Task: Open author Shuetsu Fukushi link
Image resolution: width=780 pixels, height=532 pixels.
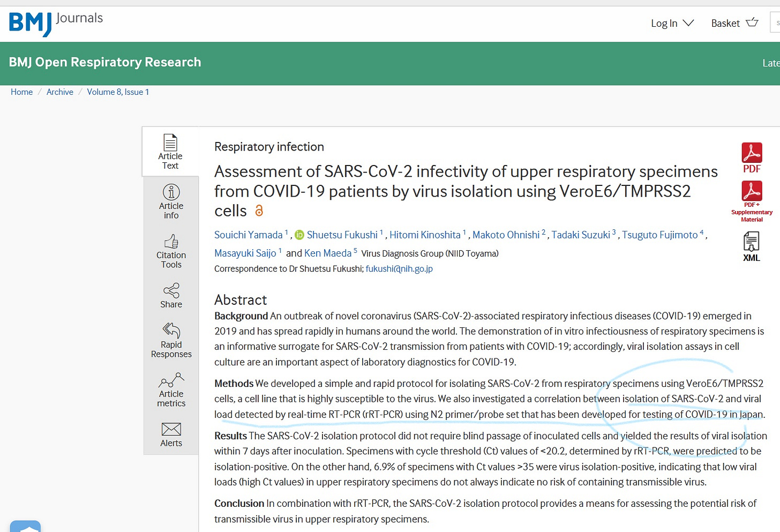Action: pos(342,235)
